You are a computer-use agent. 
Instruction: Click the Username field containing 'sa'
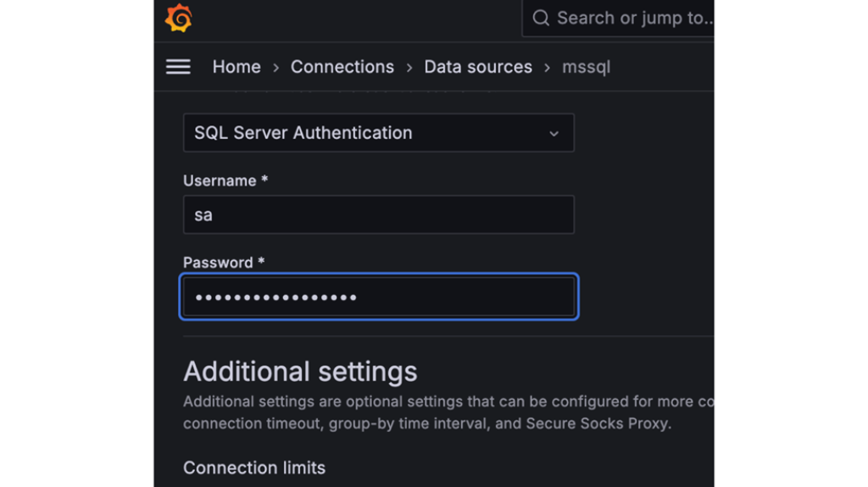click(x=378, y=215)
